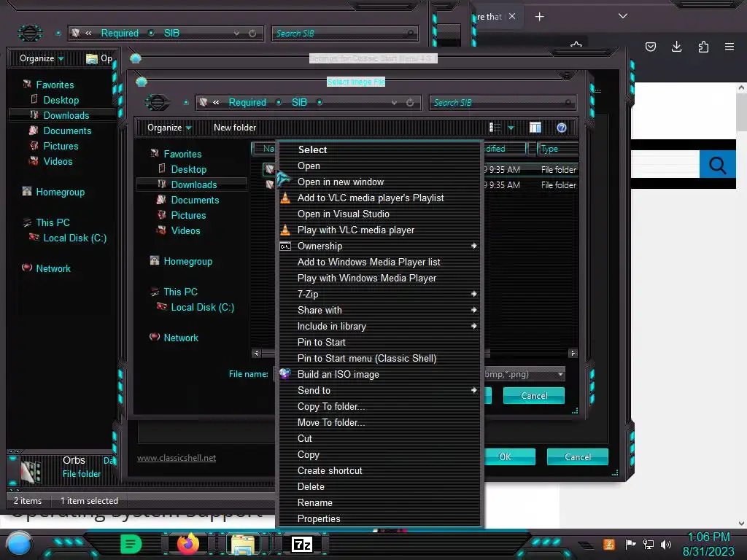
Task: Save to Pocket icon in Firefox
Action: click(x=650, y=47)
